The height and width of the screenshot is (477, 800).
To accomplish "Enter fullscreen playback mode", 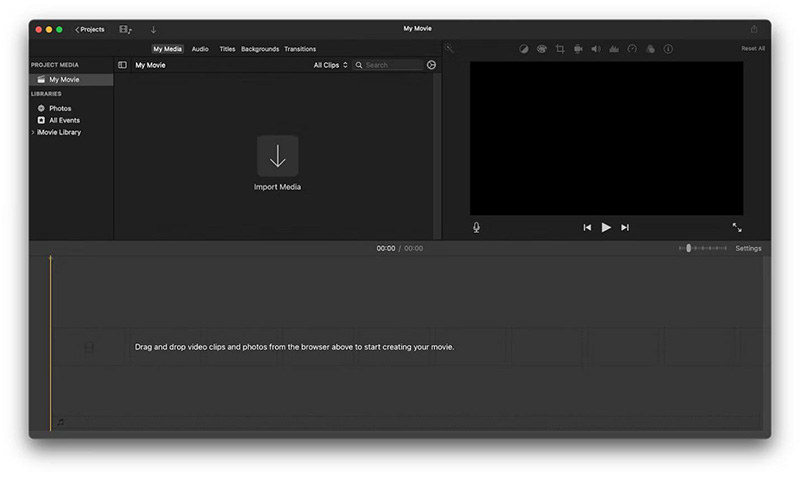I will point(737,228).
